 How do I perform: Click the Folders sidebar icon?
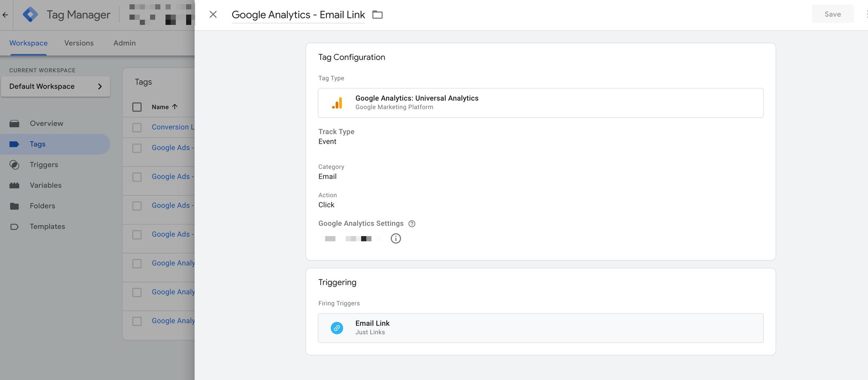point(14,206)
